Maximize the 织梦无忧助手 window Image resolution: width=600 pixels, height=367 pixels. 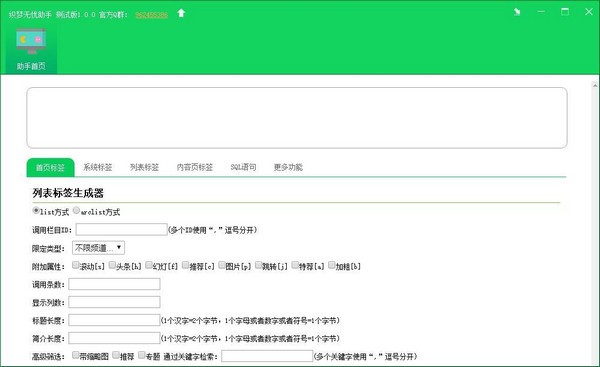pyautogui.click(x=565, y=12)
